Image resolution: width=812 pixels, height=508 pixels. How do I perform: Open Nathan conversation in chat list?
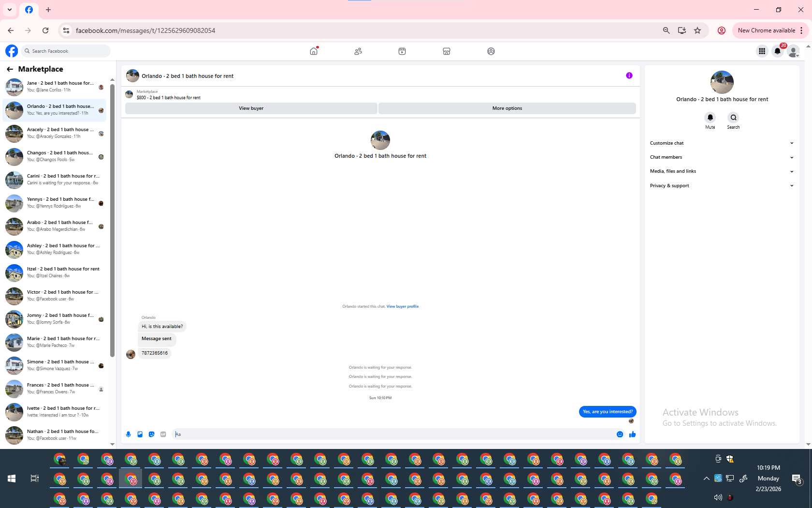(55, 435)
